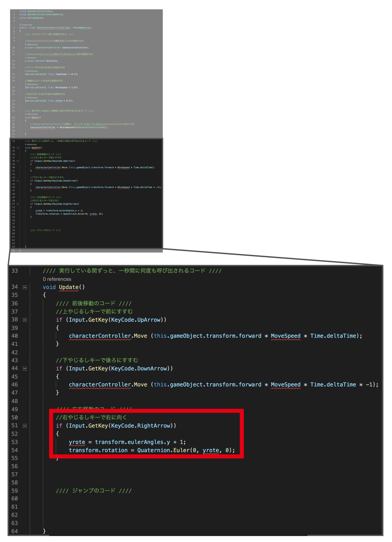Click small view's fold icon at line 51

coord(18,204)
